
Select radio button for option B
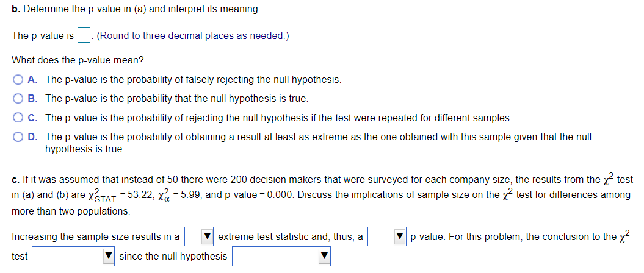pyautogui.click(x=19, y=98)
